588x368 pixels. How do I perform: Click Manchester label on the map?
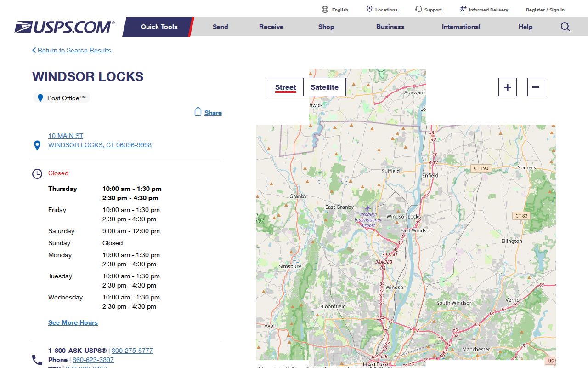[x=476, y=349]
